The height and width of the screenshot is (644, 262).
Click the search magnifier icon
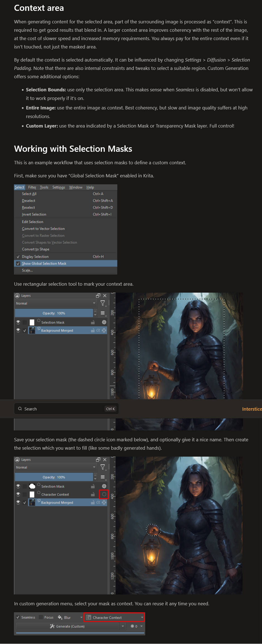20,409
